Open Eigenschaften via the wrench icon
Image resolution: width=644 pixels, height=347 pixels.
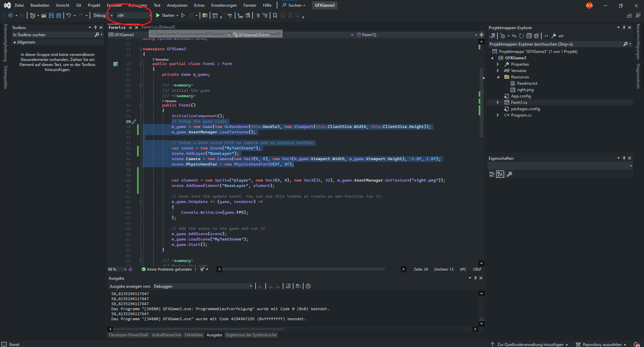pos(554,36)
